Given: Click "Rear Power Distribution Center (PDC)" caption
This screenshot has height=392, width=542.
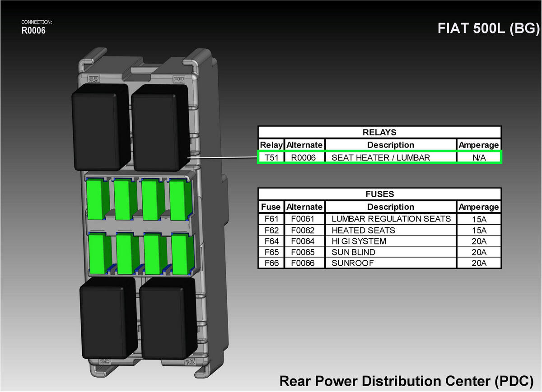Looking at the screenshot, I should [406, 380].
